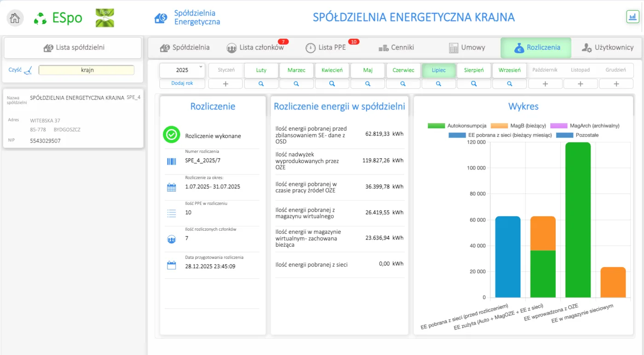
Task: Switch to the Lista członków tab
Action: [255, 47]
